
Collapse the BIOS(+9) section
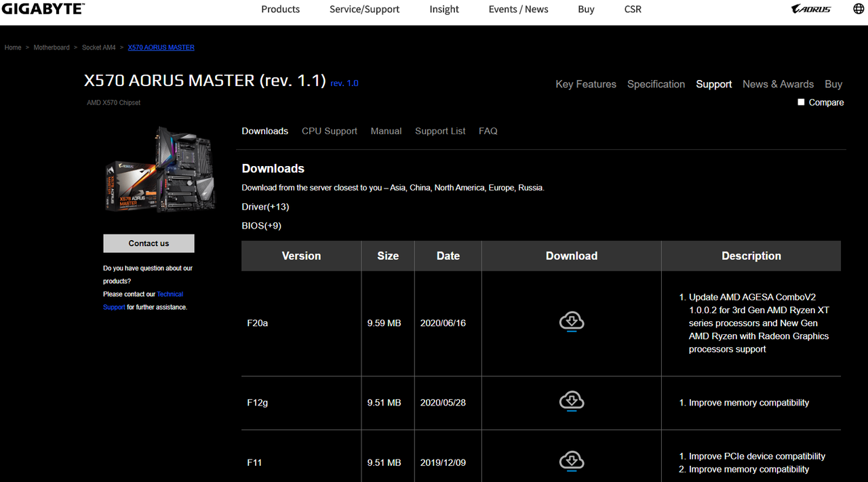261,226
